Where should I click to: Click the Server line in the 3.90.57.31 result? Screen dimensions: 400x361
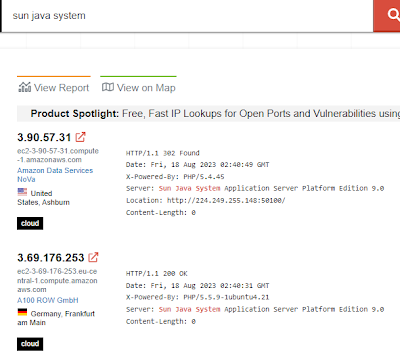pyautogui.click(x=255, y=188)
